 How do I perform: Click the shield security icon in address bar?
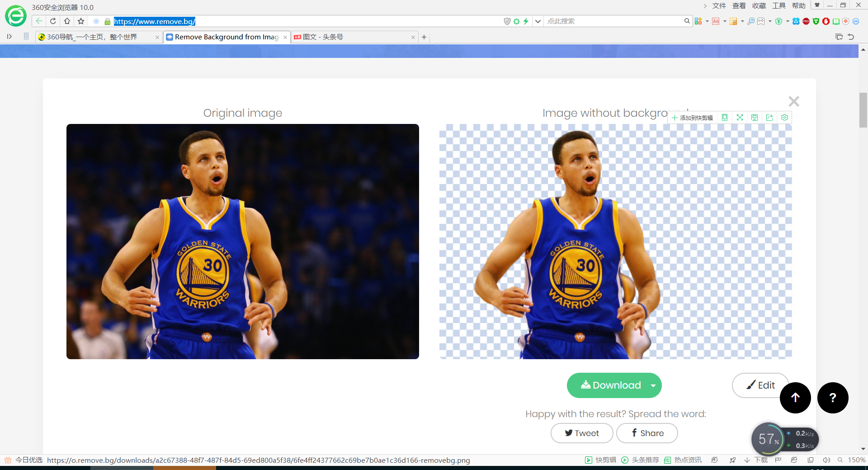point(507,21)
